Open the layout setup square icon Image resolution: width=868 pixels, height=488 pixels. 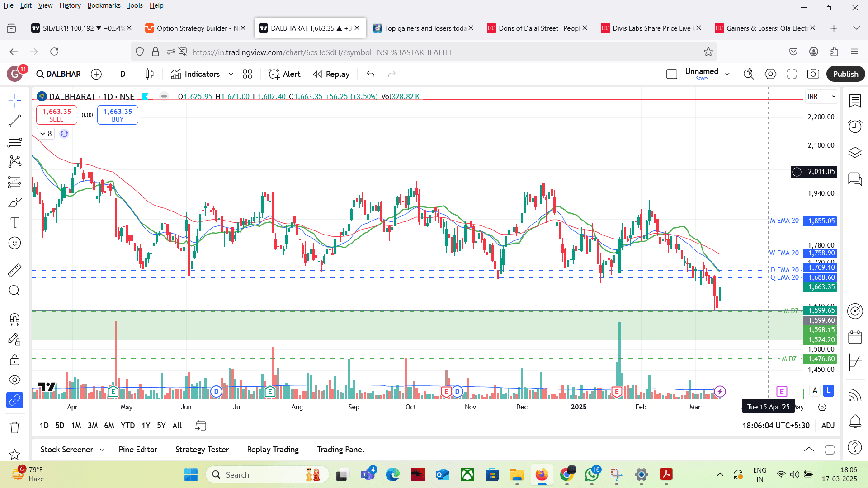coord(672,74)
